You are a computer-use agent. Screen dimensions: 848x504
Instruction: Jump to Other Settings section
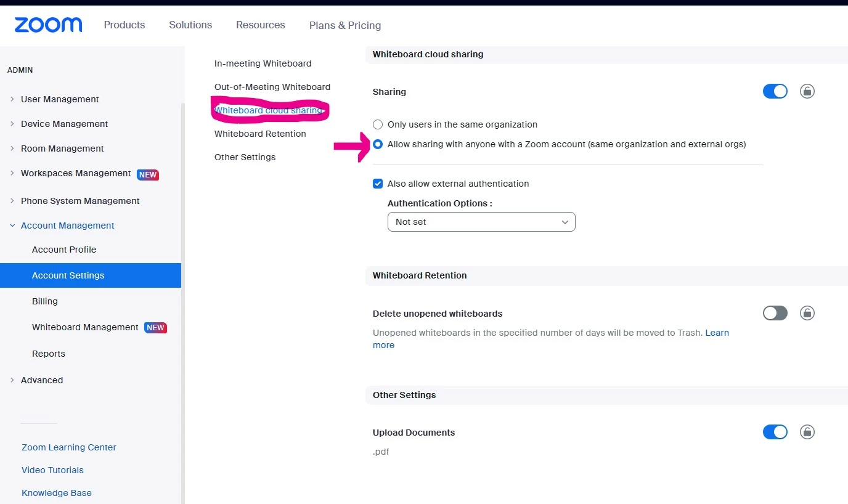coord(245,157)
